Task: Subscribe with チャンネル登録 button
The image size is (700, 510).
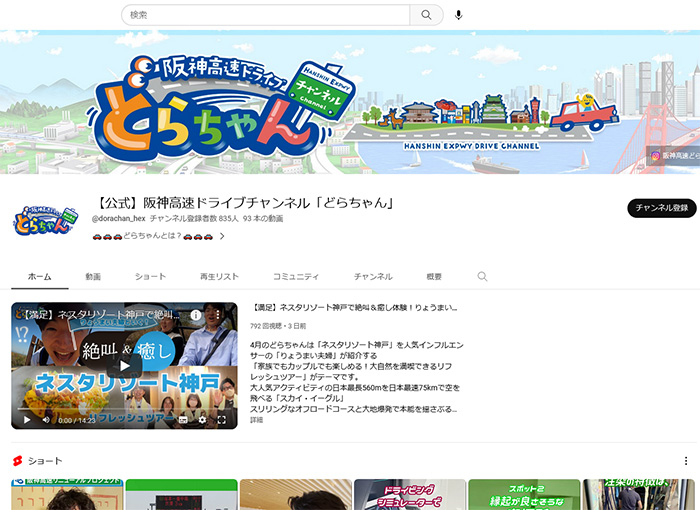Action: tap(662, 208)
